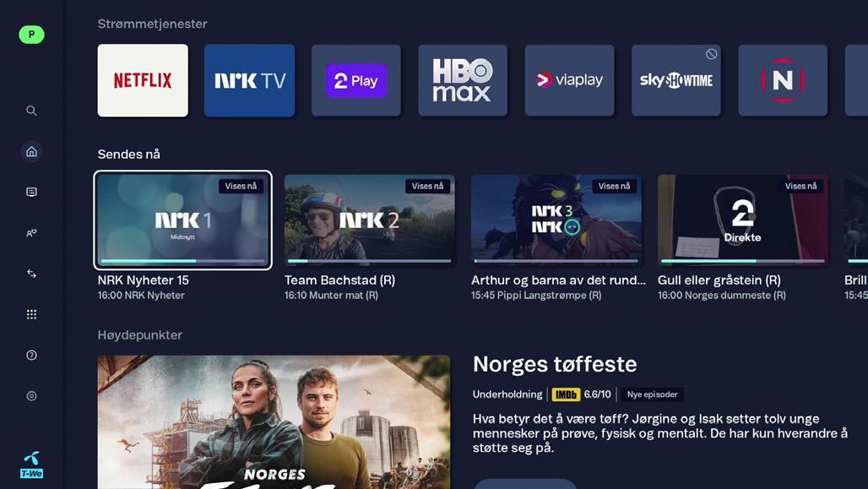The width and height of the screenshot is (868, 489).
Task: Launch the Netflix streaming tile
Action: 143,80
